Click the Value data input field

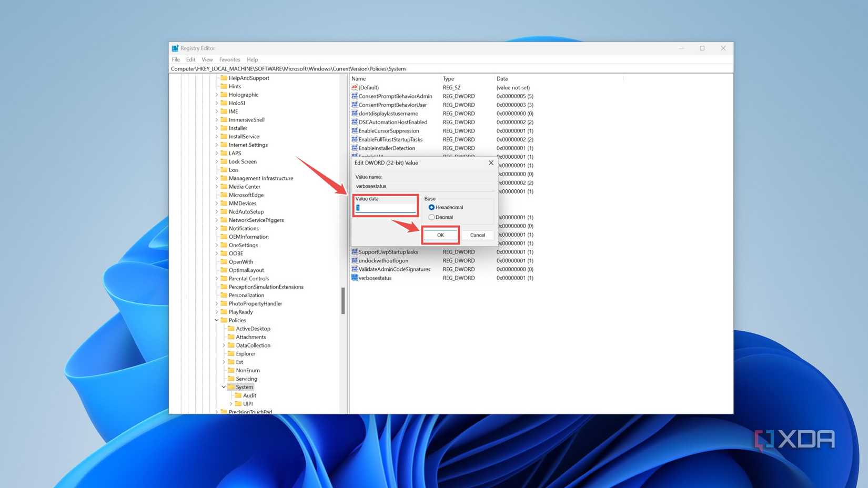386,208
